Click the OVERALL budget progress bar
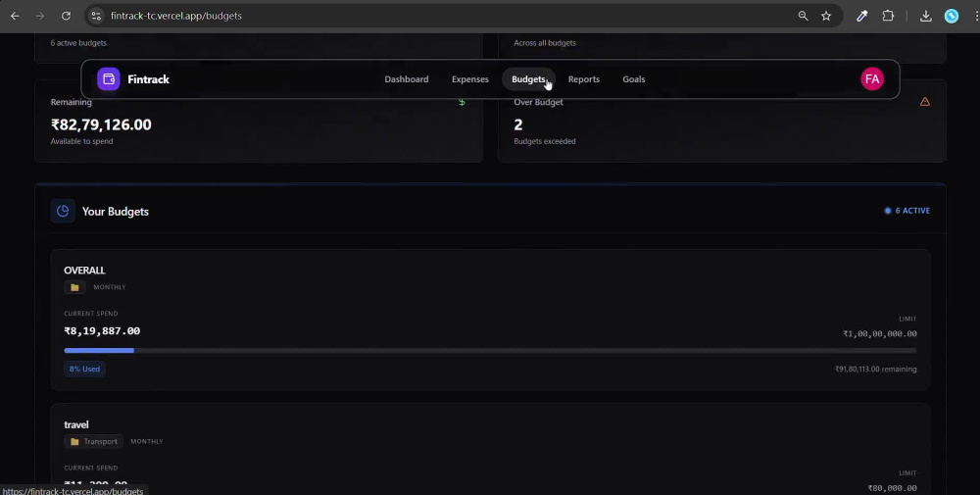The width and height of the screenshot is (980, 495). pyautogui.click(x=490, y=351)
